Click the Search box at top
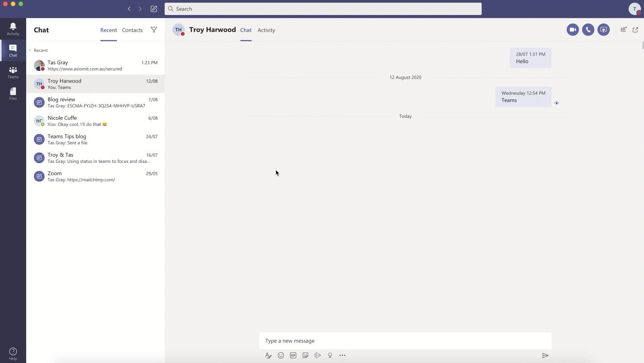 323,9
